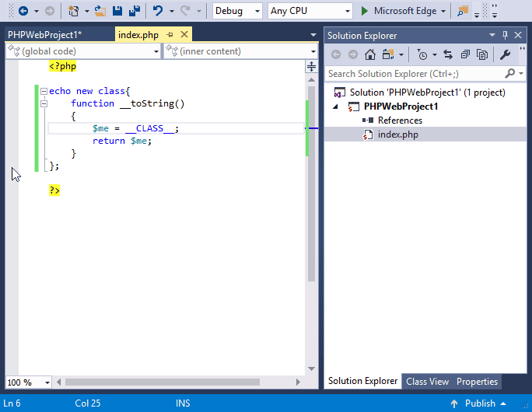Click the Sync with Active Document icon
Viewport: 532px width, 412px height.
pos(448,54)
